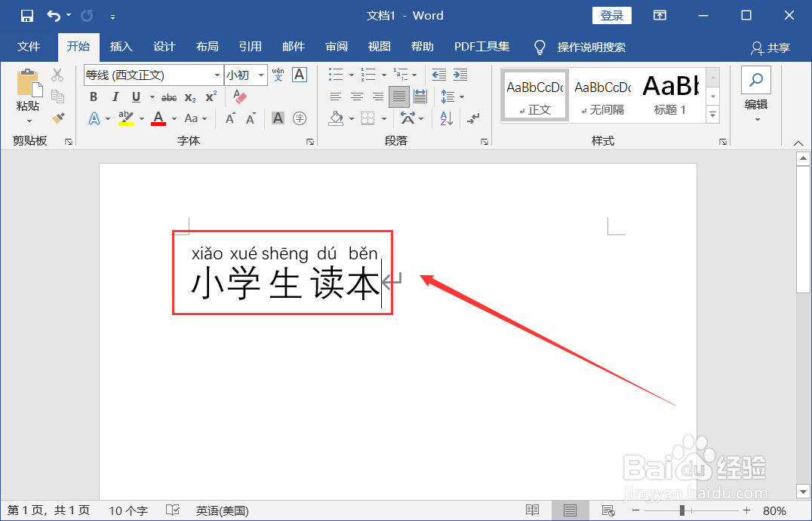Open the Sort tool in Paragraph group
Viewport: 812px width, 521px height.
click(444, 118)
